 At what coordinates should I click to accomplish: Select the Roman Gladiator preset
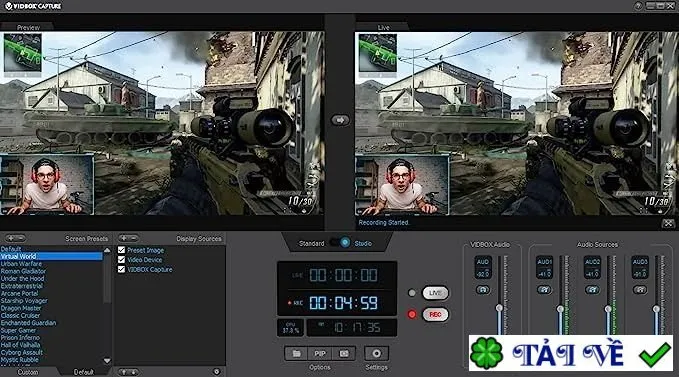tap(51, 271)
